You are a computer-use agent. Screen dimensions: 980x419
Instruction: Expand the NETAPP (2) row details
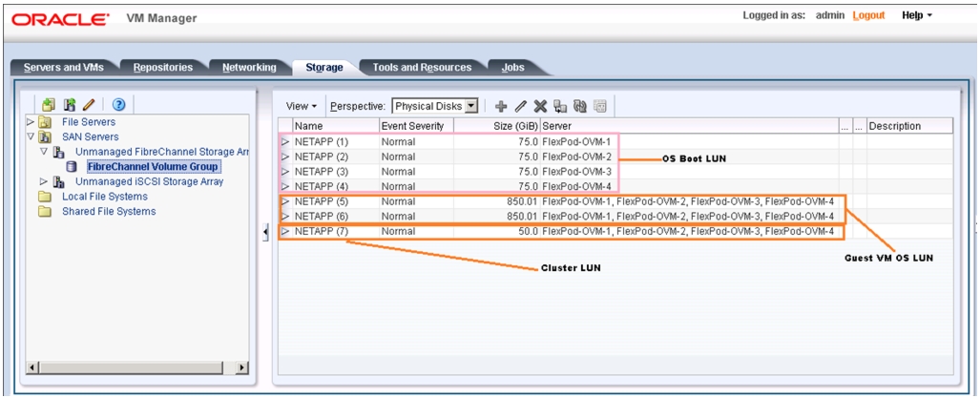(x=285, y=157)
